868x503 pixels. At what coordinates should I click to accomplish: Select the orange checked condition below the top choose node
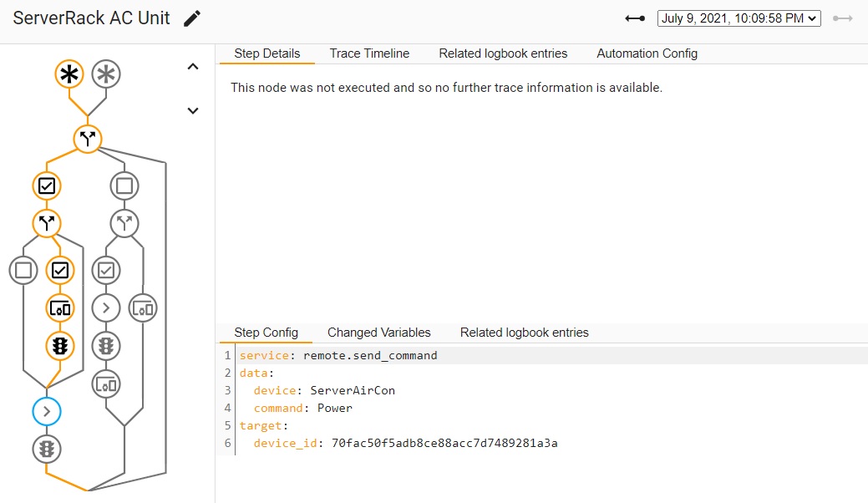click(47, 186)
